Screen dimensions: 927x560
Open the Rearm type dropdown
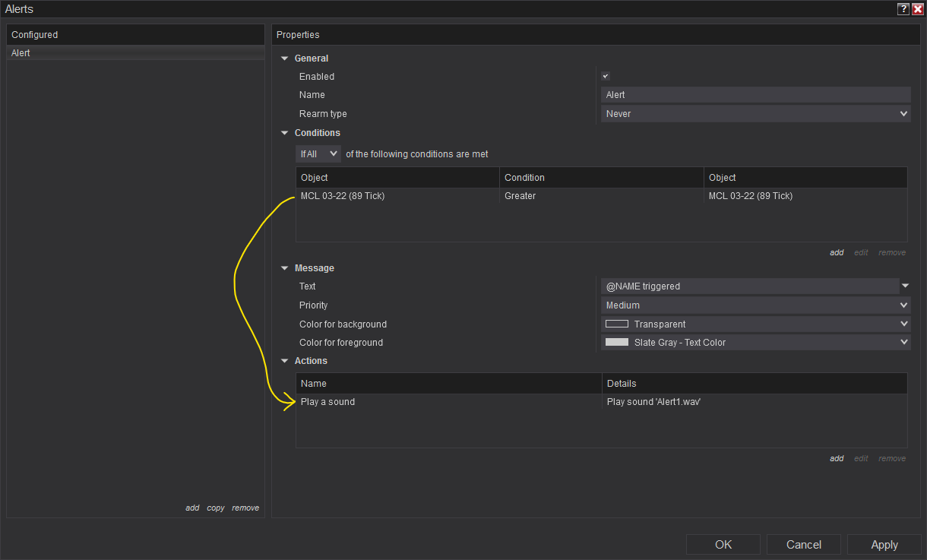tap(755, 114)
